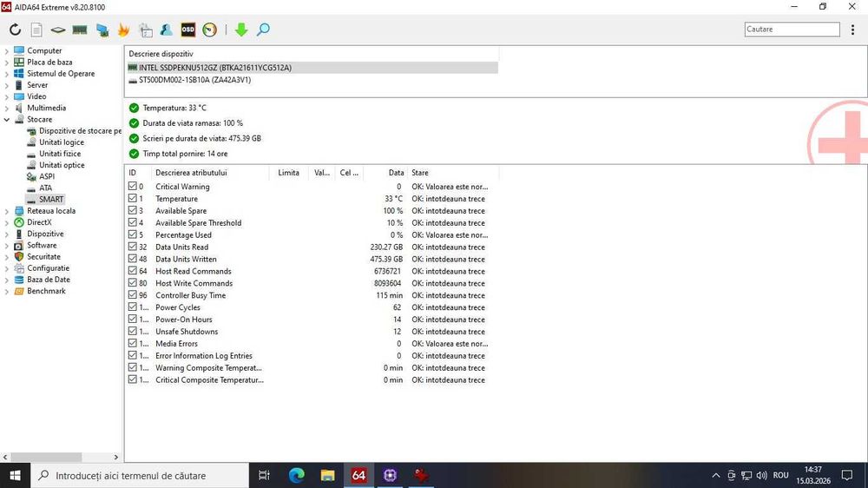
Task: Toggle the Temperature attribute row checkbox
Action: click(132, 198)
